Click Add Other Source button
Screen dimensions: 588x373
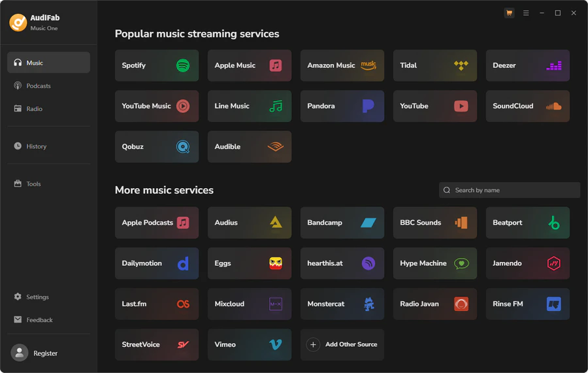(x=342, y=344)
